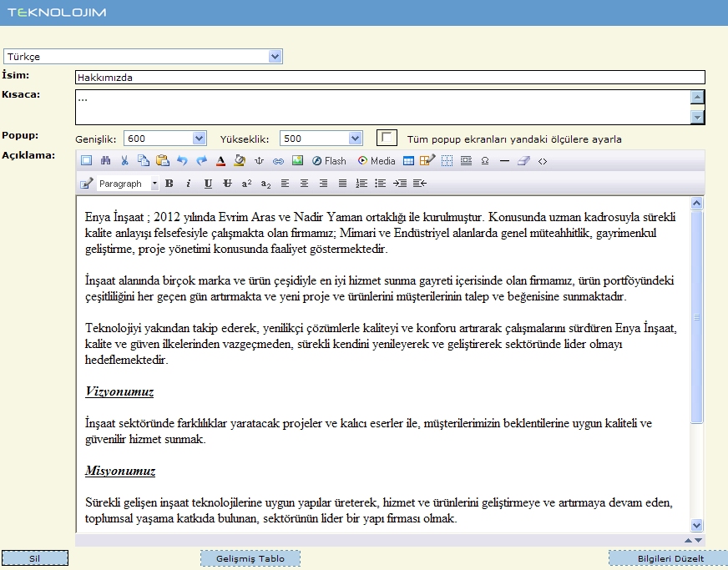Undo the last edit
728x570 pixels.
click(x=182, y=160)
